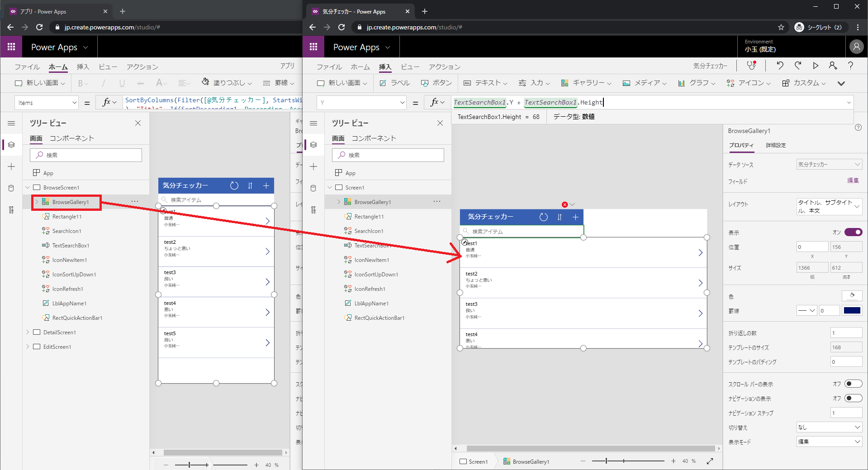Click the 新しい画面 button in right window
The width and height of the screenshot is (868, 470).
(342, 83)
